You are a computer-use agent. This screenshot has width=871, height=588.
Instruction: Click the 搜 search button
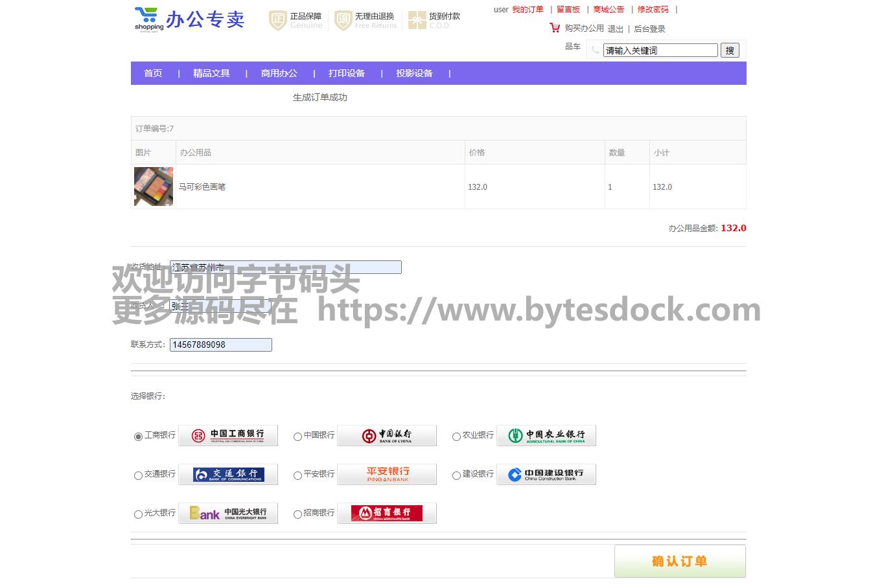(x=730, y=51)
